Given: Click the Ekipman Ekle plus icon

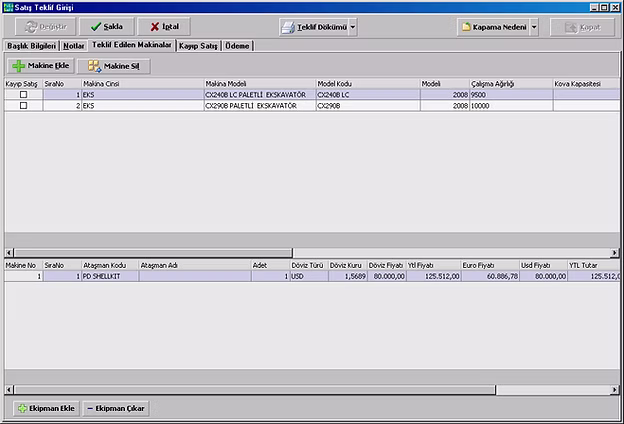Looking at the screenshot, I should (23, 408).
